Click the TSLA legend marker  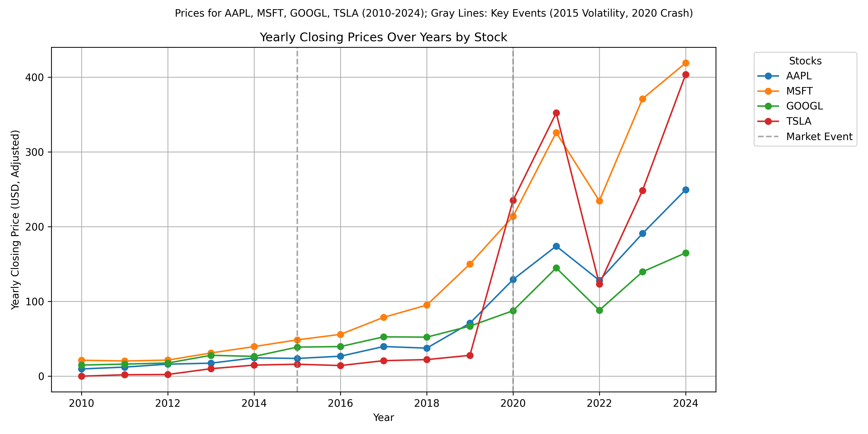(768, 121)
